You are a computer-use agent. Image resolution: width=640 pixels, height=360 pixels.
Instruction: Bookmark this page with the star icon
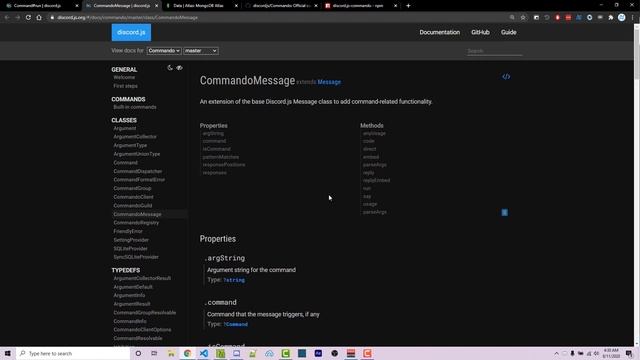pyautogui.click(x=523, y=18)
